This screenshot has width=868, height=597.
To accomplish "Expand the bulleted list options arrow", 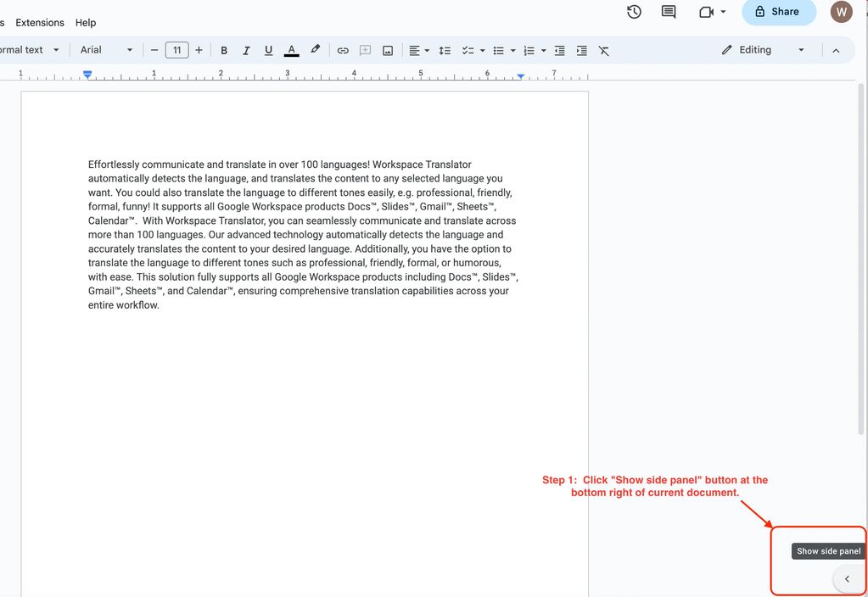I will (x=512, y=50).
